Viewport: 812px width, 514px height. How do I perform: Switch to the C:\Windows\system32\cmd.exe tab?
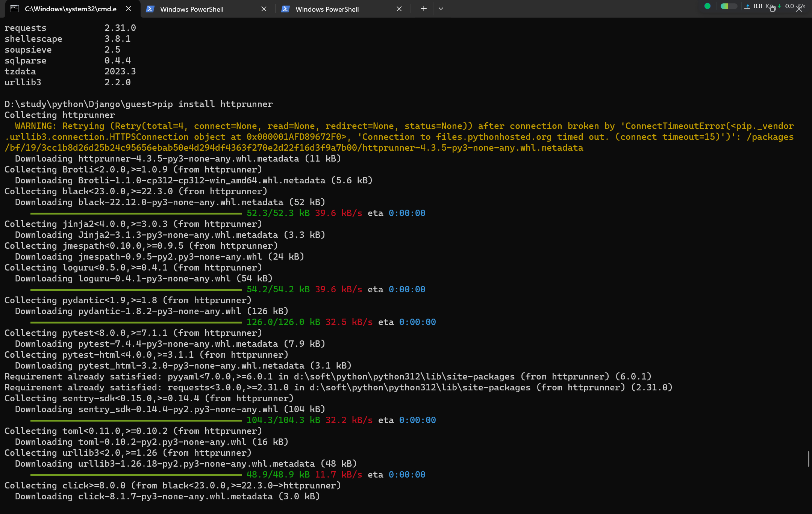(x=71, y=9)
